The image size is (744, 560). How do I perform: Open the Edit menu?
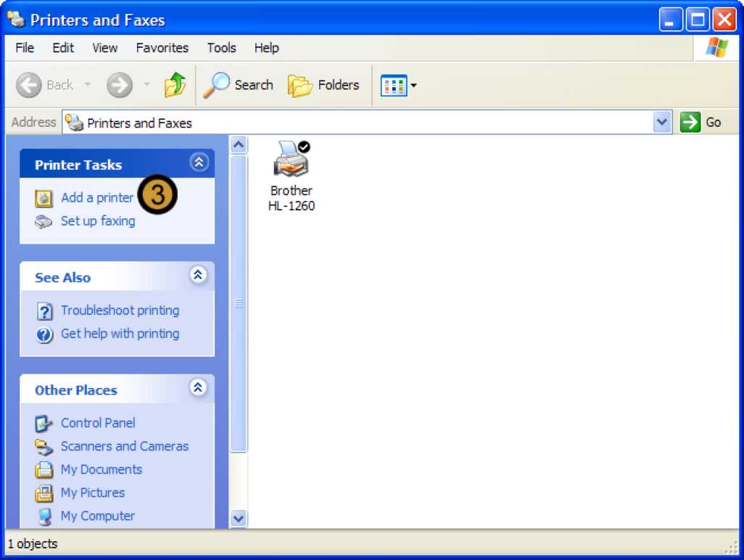pos(63,48)
